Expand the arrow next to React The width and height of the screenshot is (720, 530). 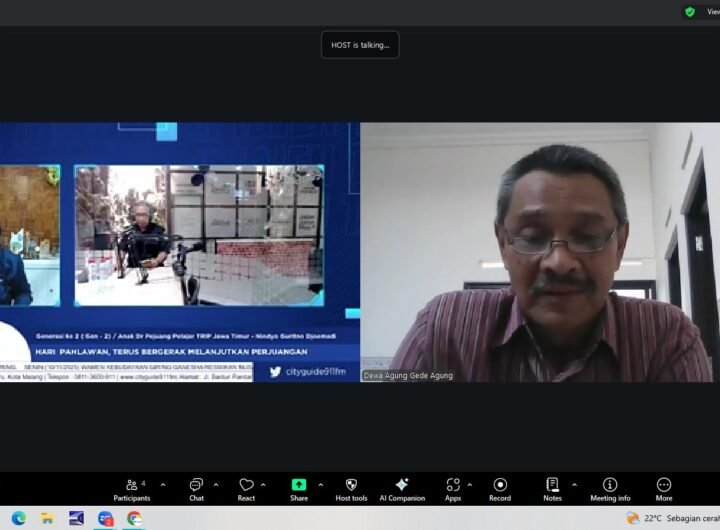point(264,484)
